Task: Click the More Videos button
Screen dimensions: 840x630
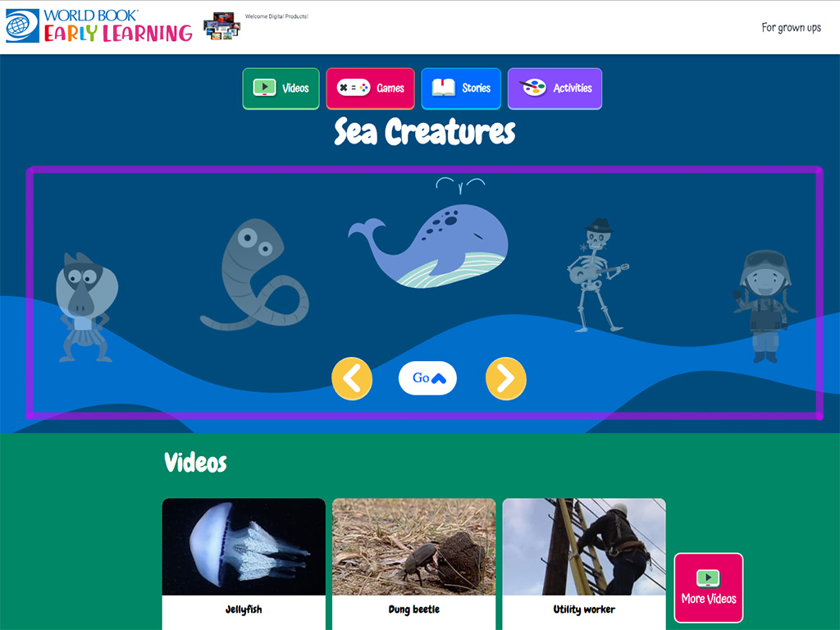Action: (709, 587)
